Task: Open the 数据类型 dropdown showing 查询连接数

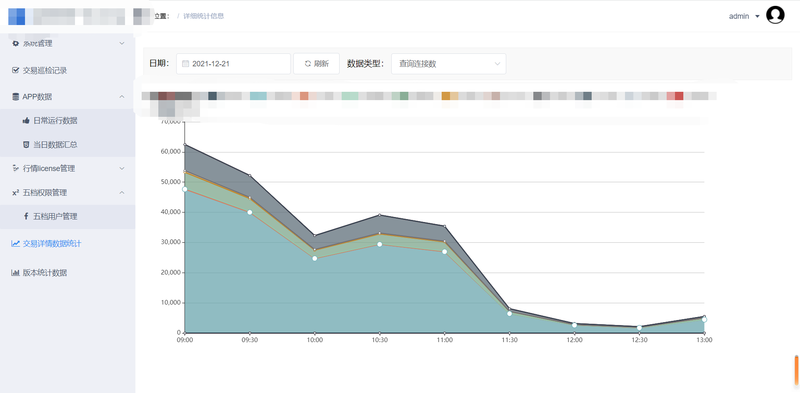Action: (448, 64)
